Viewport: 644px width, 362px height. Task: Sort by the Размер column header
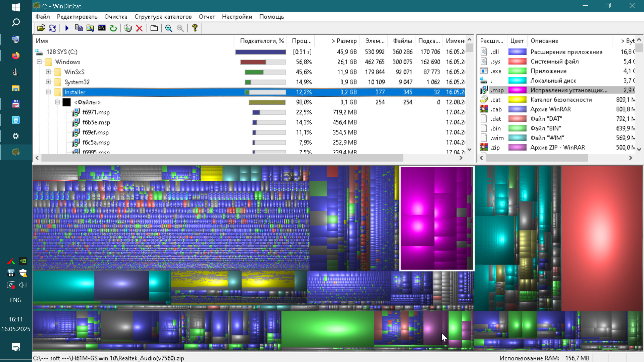point(344,41)
